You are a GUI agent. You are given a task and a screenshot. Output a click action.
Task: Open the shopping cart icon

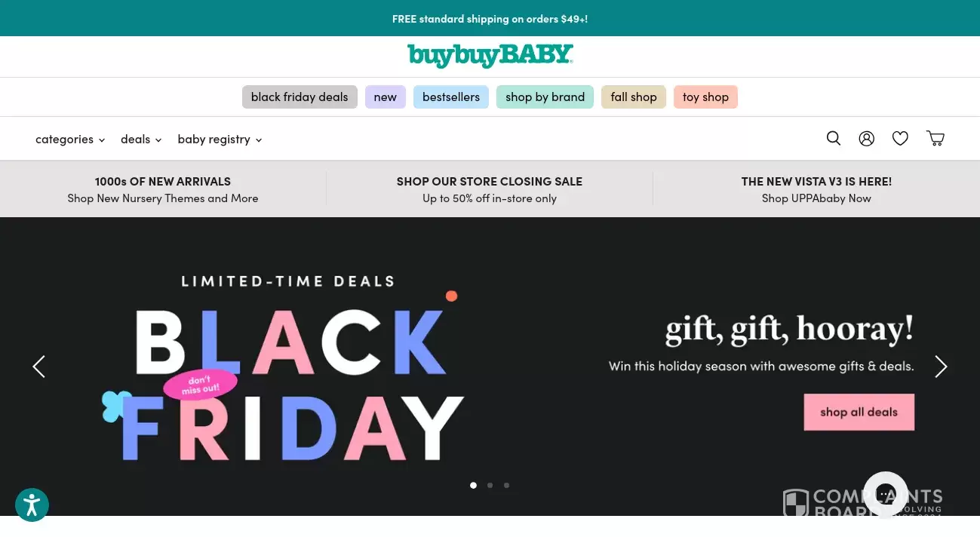click(x=935, y=138)
